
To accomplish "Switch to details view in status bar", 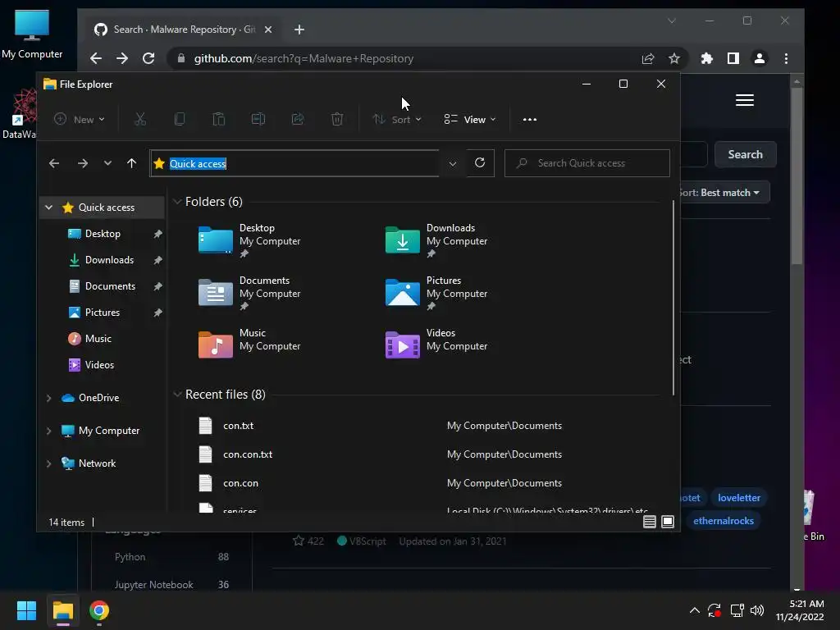I will tap(650, 522).
